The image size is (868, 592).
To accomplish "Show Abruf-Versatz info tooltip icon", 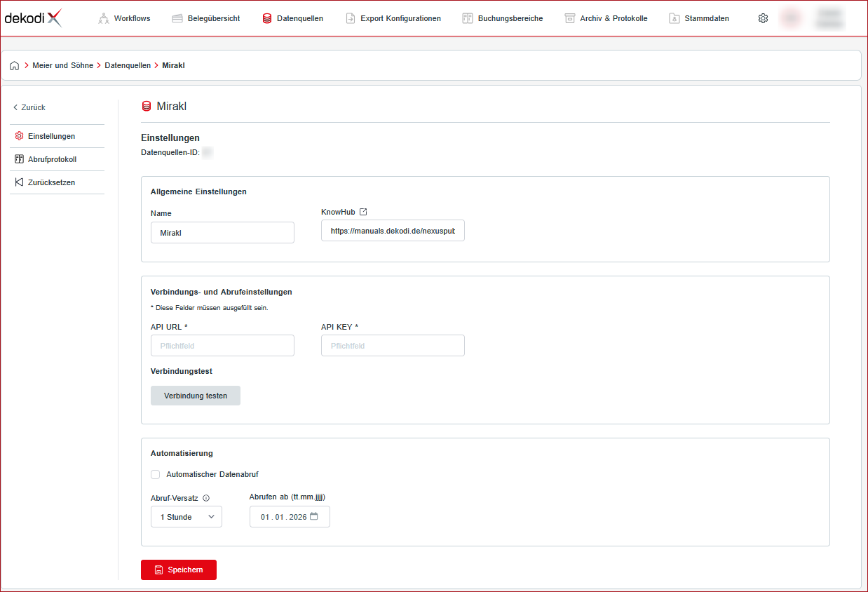I will click(206, 499).
